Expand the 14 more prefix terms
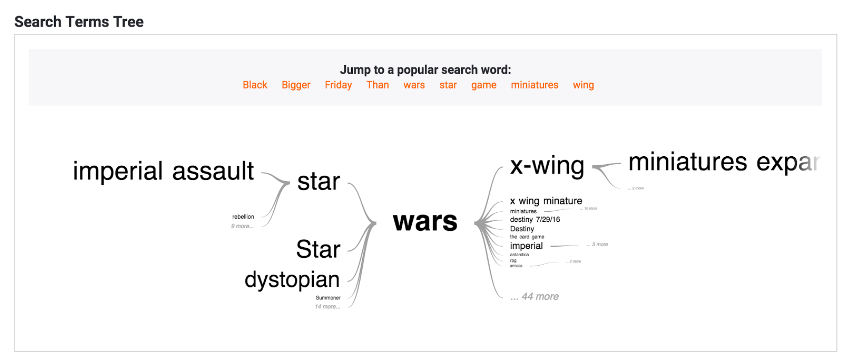 pyautogui.click(x=327, y=306)
